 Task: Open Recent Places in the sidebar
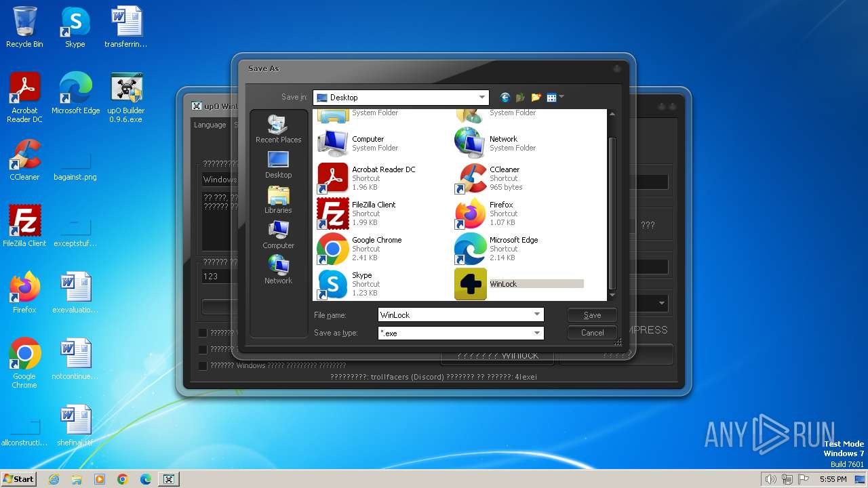(278, 129)
